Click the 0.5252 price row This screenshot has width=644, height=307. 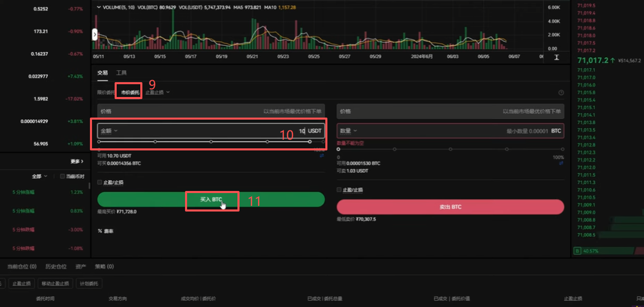click(41, 9)
